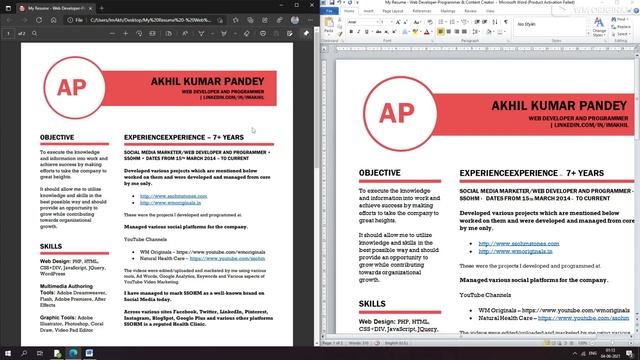The image size is (640, 360).
Task: Select the PDF Highlight tool
Action: [224, 33]
